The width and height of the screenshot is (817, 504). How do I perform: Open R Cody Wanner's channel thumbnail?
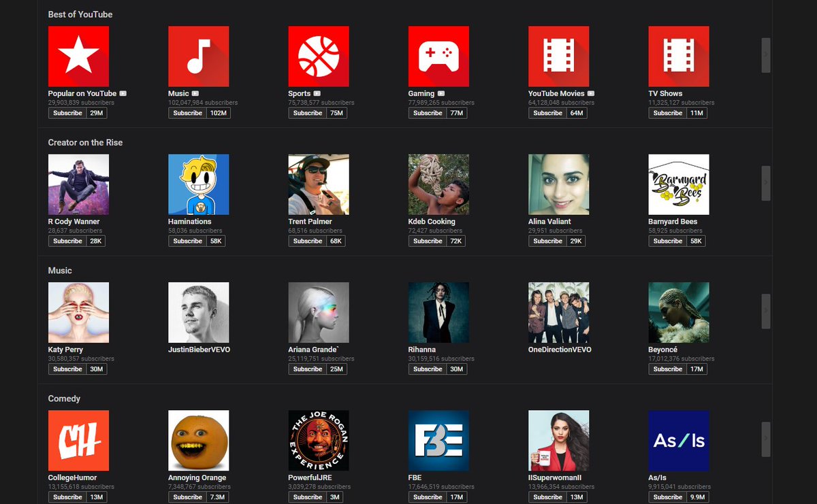pyautogui.click(x=78, y=184)
